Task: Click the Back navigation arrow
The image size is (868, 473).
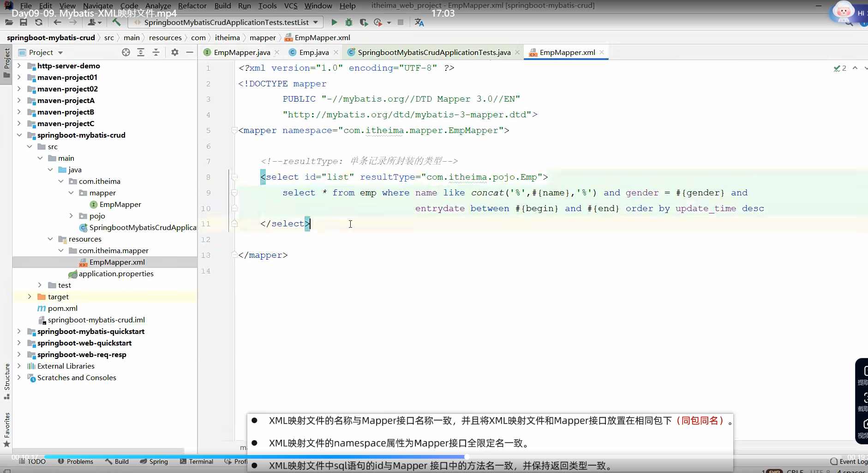Action: (57, 22)
